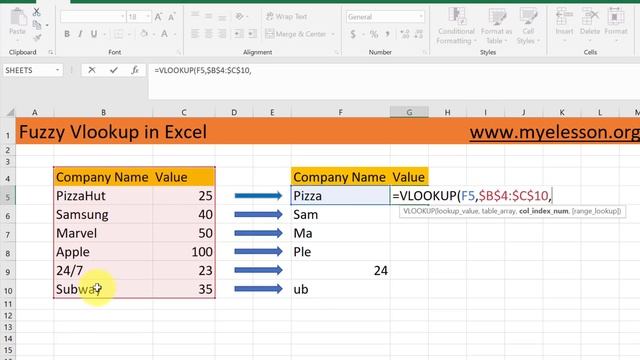Open the www.myelesson.org link
This screenshot has height=360, width=640.
(554, 132)
